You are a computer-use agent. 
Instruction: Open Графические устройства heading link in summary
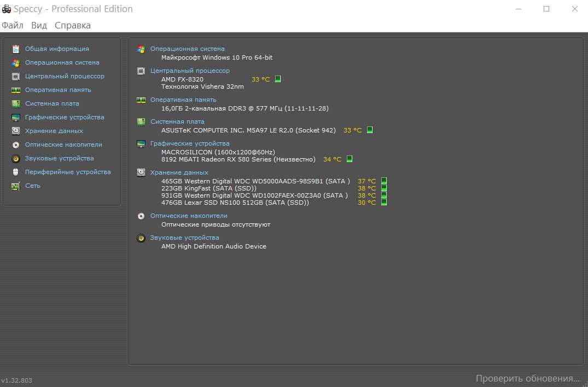[190, 144]
